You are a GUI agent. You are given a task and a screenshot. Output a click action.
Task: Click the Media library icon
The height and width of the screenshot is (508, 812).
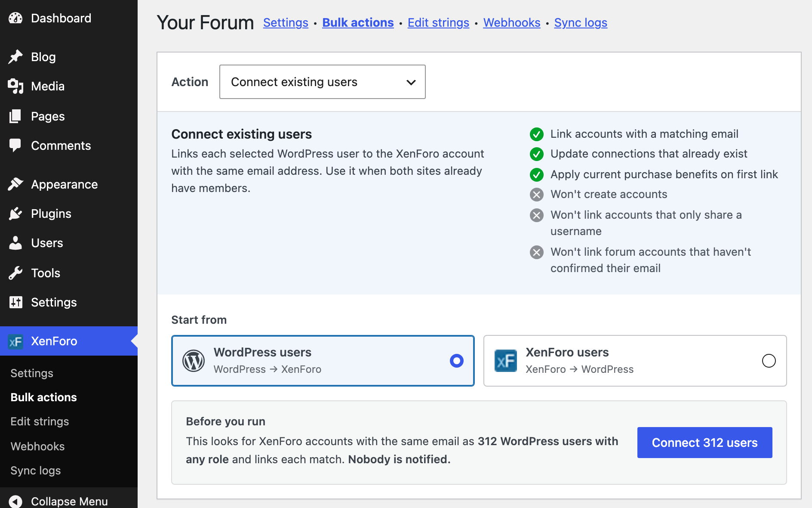click(x=15, y=86)
